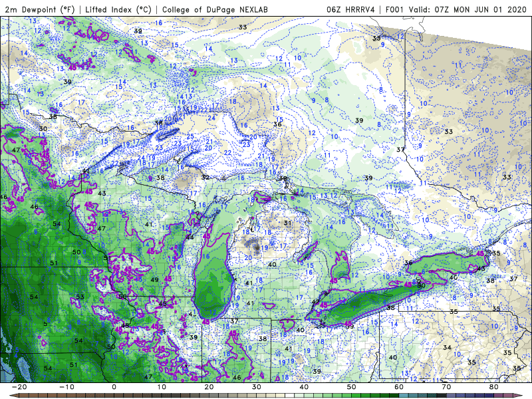532x399 pixels.
Task: Click the '60' color scale label
Action: [399, 387]
